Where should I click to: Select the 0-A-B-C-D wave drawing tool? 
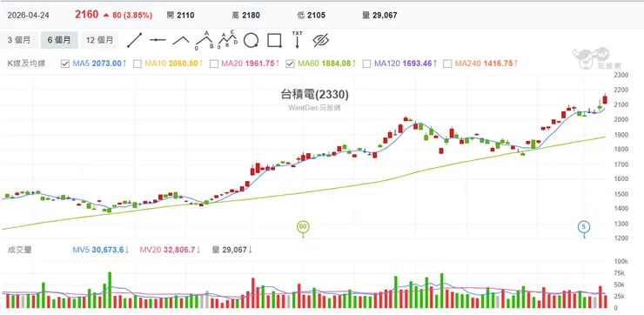tap(227, 40)
